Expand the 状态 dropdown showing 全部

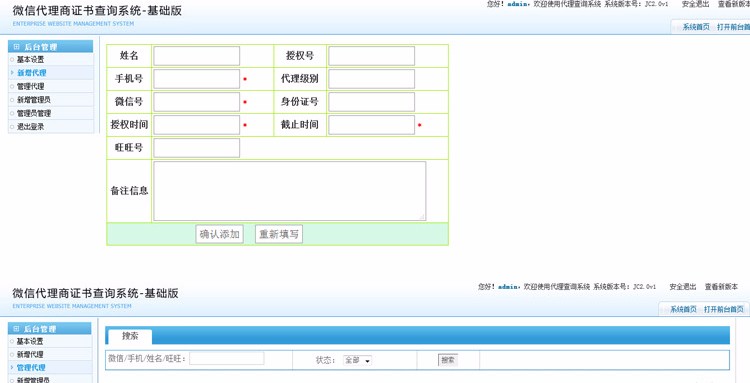tap(357, 361)
